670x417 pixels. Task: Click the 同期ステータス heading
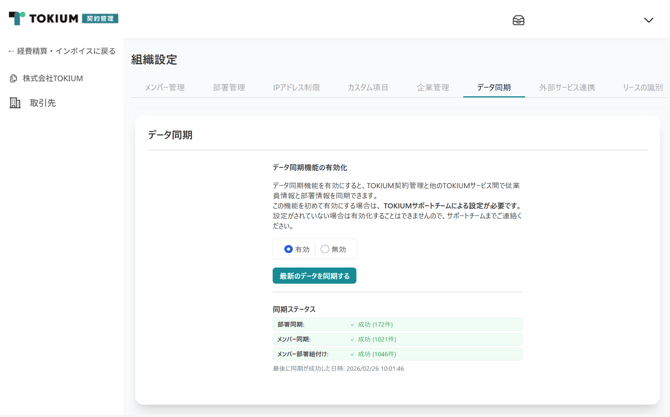pos(294,309)
